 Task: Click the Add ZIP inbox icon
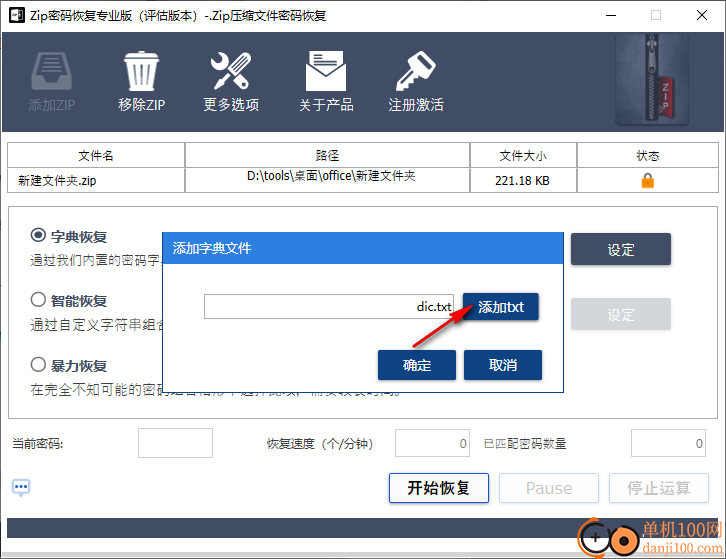click(51, 71)
